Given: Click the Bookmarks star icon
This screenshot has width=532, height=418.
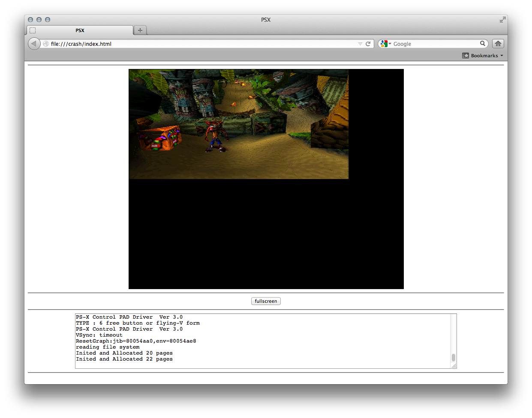Looking at the screenshot, I should (x=466, y=56).
